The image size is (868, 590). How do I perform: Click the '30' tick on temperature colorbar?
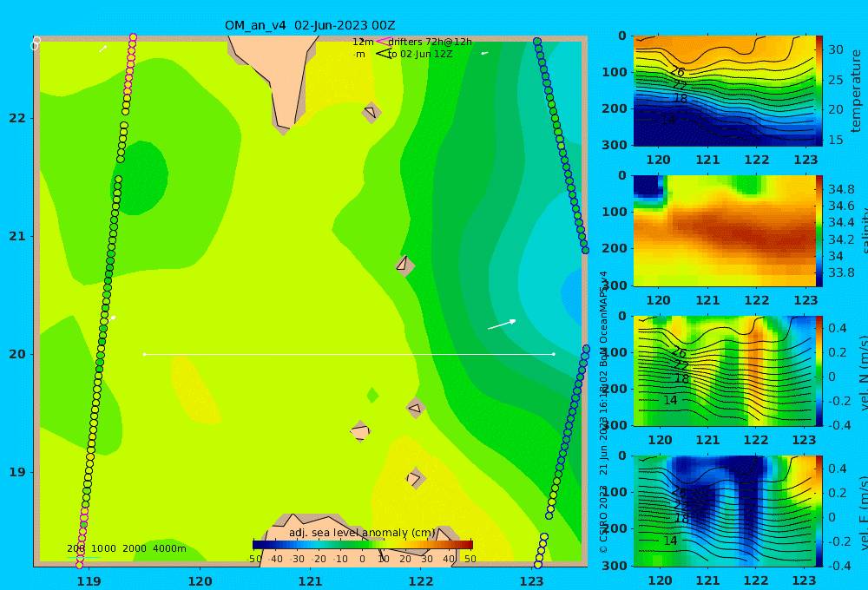835,49
